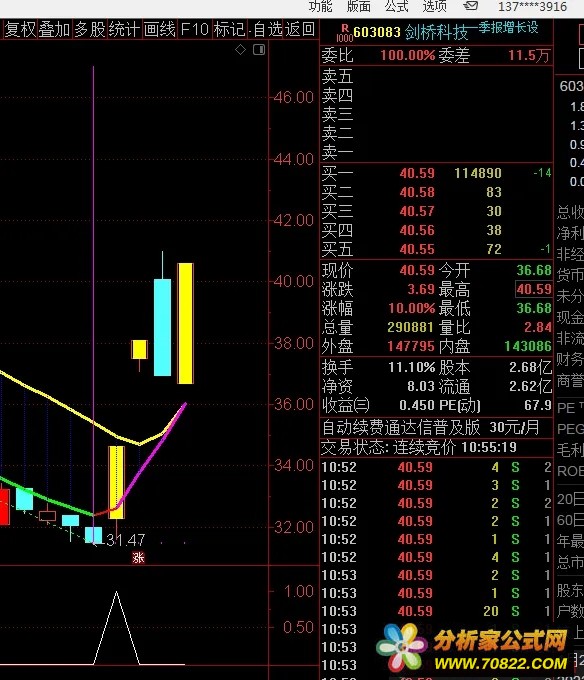Click the tall yellow candlestick near 40.00
The width and height of the screenshot is (584, 680).
pyautogui.click(x=186, y=324)
